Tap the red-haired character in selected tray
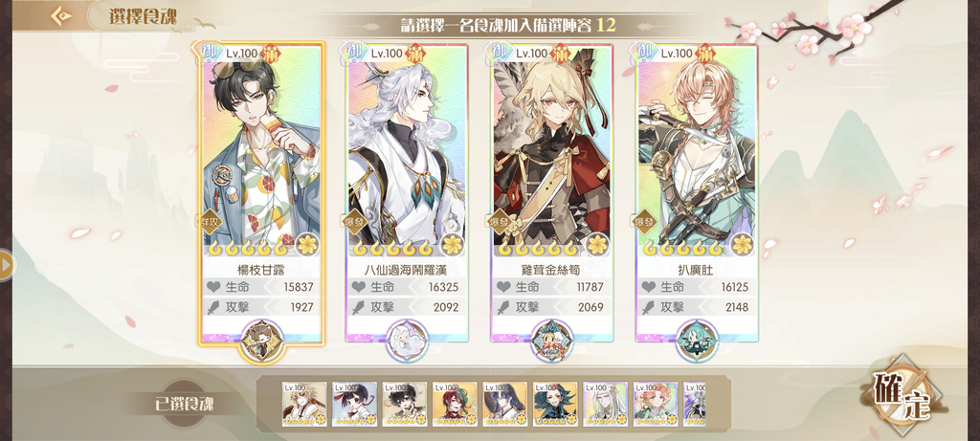The image size is (980, 441). point(455,404)
